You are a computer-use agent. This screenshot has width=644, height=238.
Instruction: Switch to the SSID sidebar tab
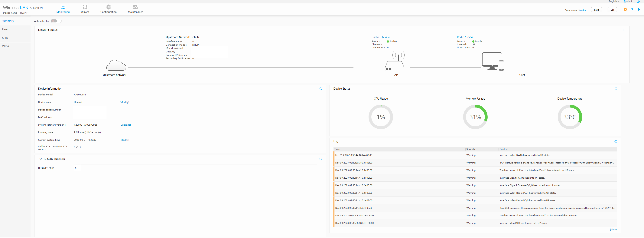(x=5, y=38)
